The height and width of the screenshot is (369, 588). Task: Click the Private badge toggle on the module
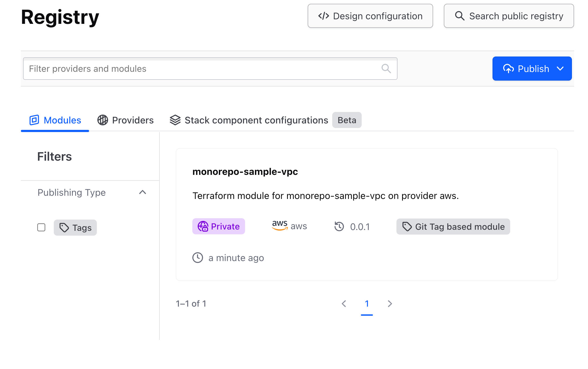click(x=219, y=226)
